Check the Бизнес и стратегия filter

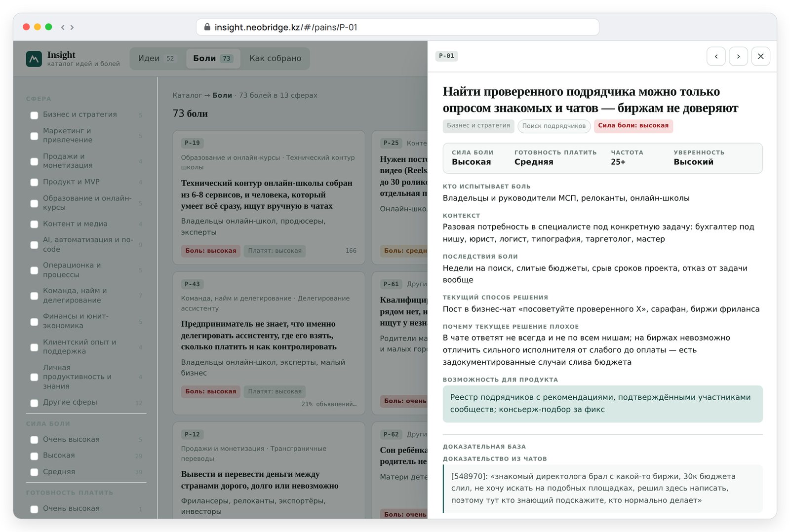(34, 115)
